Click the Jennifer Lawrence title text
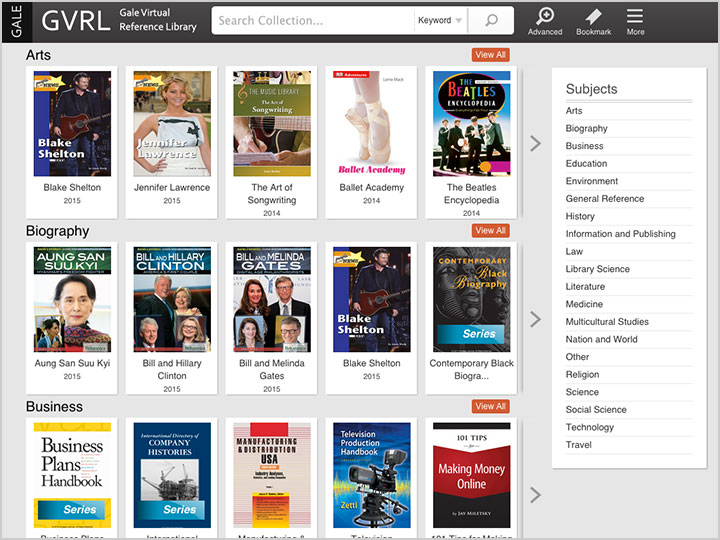720x540 pixels. 172,187
